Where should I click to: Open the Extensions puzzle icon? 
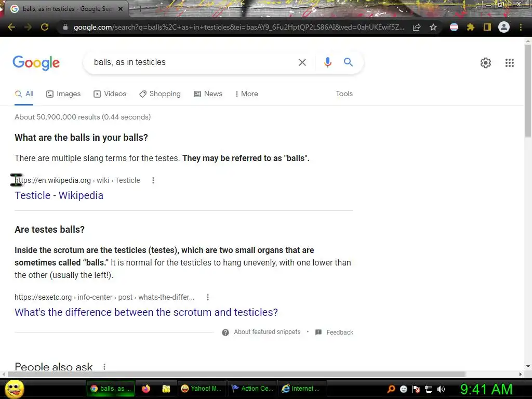[471, 27]
